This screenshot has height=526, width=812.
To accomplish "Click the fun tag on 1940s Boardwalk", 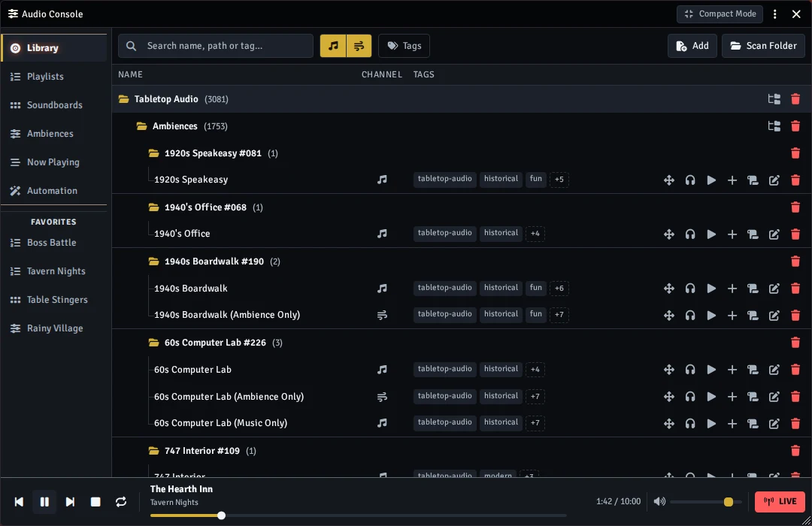I will click(x=535, y=288).
